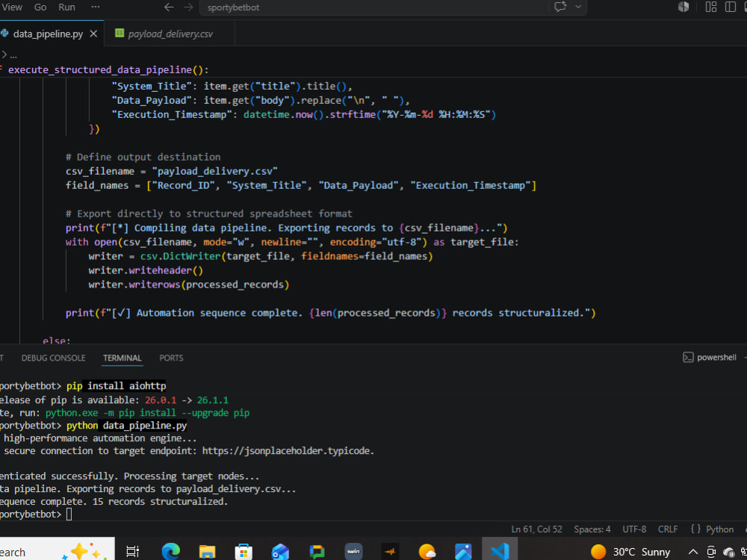Open the Customize Layout icon
This screenshot has width=747, height=560.
(x=711, y=7)
